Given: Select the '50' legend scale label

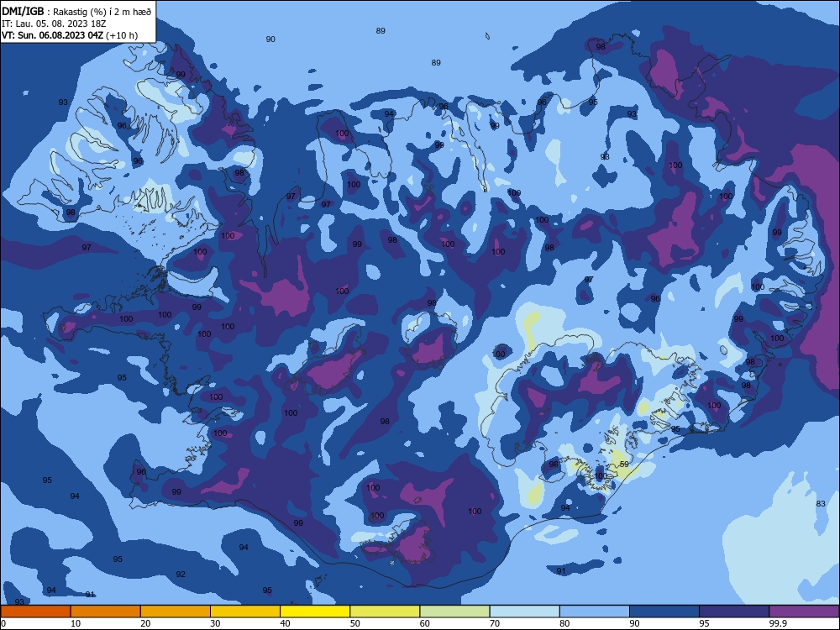Looking at the screenshot, I should coord(355,623).
